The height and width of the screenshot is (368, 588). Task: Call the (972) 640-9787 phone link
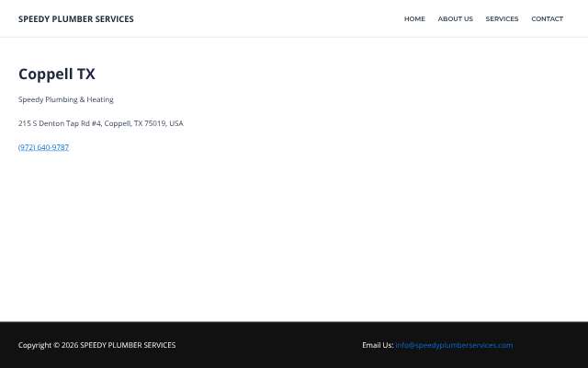pyautogui.click(x=43, y=147)
